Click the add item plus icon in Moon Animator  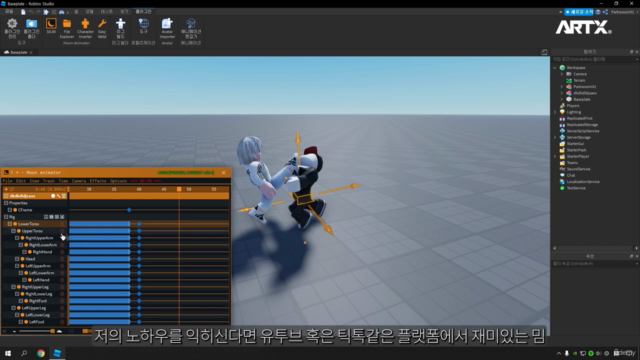[6, 189]
